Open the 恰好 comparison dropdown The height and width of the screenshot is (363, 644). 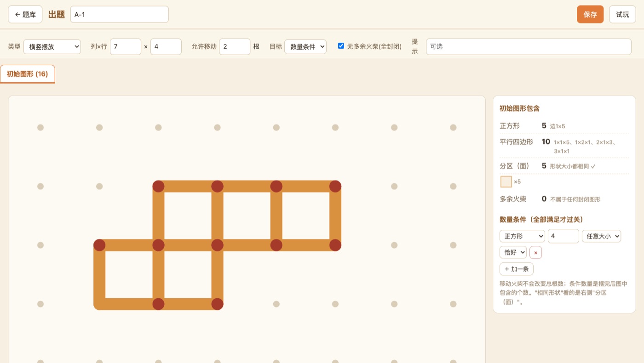coord(513,252)
